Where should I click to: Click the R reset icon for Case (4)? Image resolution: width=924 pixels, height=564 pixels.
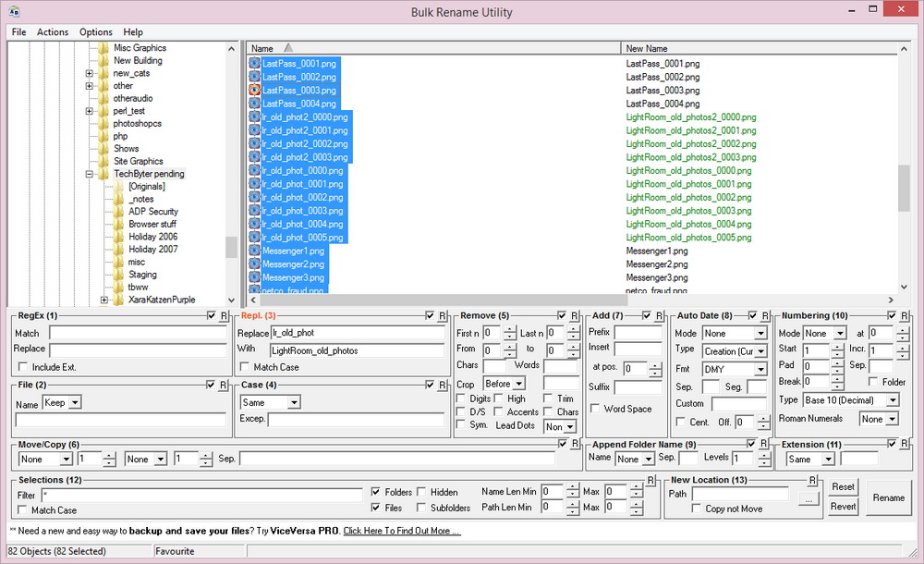[x=442, y=386]
